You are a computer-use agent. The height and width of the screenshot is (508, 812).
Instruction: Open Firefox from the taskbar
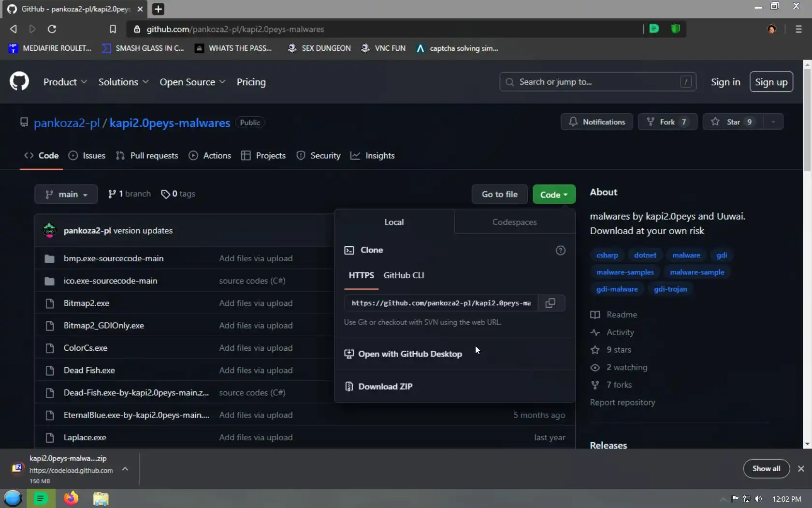click(x=71, y=498)
